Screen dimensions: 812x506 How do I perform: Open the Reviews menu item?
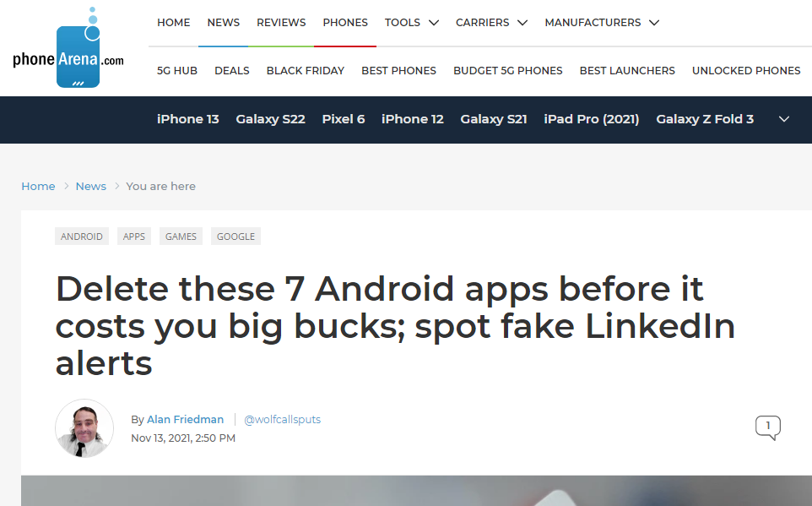pos(281,23)
